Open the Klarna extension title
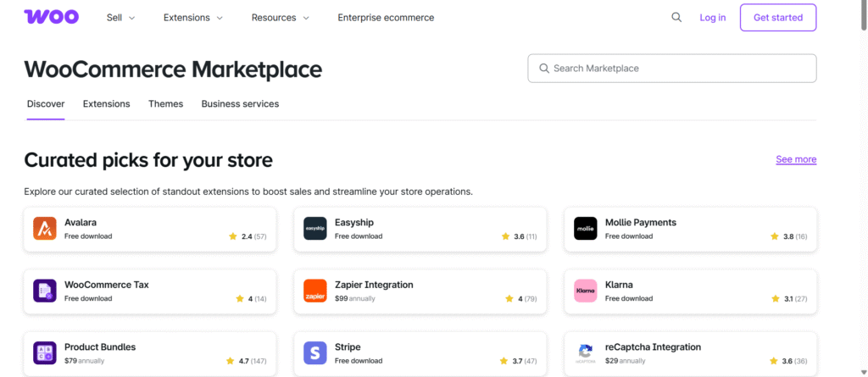Screen dimensions: 868x377 point(619,286)
